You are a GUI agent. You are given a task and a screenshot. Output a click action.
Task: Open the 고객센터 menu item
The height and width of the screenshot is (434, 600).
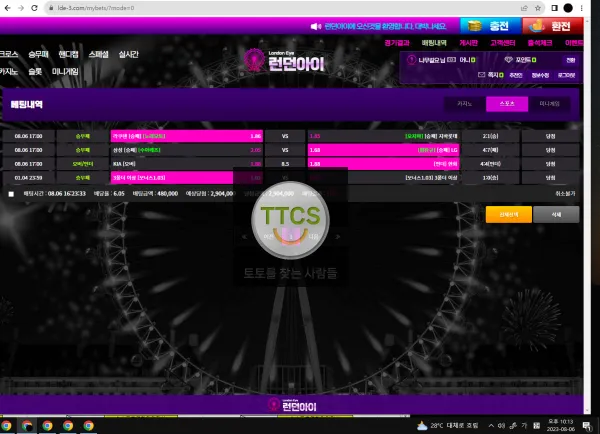coord(503,43)
